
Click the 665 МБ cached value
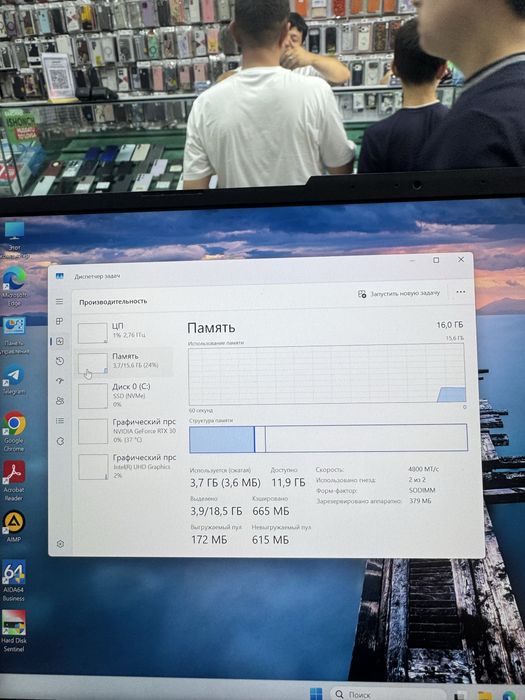click(x=271, y=511)
